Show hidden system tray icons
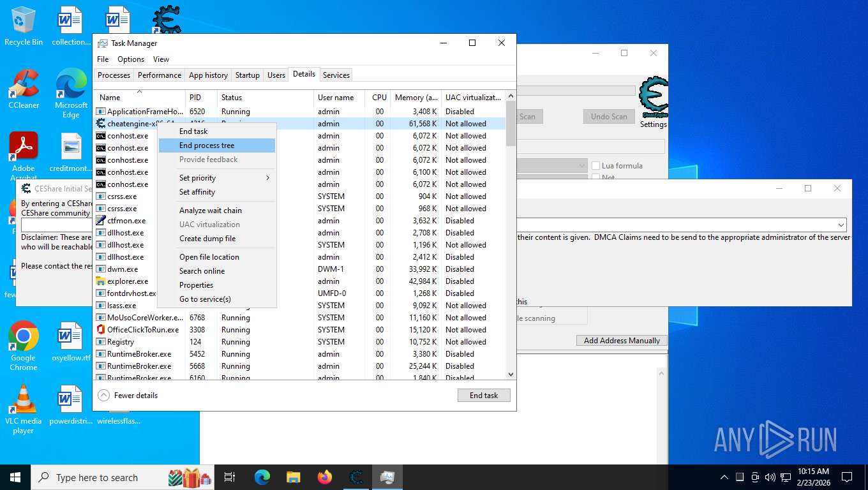Screen dimensions: 868x490 click(x=724, y=477)
